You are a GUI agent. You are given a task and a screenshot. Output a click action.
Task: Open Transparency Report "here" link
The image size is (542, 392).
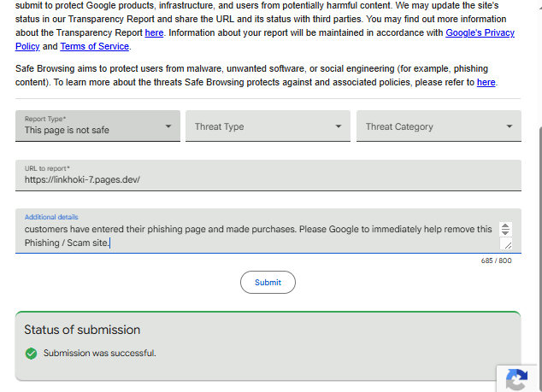pyautogui.click(x=154, y=32)
